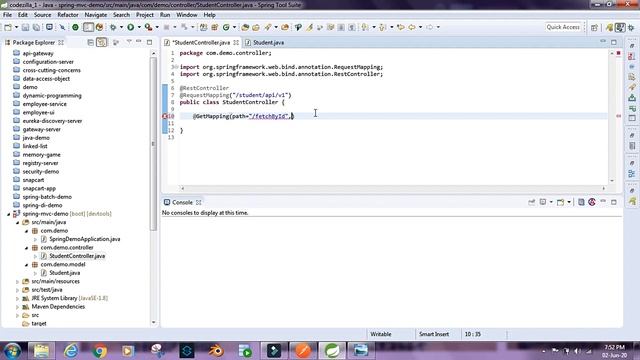Expand the src/main/resources folder node
Viewport: 640px width, 360px height.
[18, 282]
